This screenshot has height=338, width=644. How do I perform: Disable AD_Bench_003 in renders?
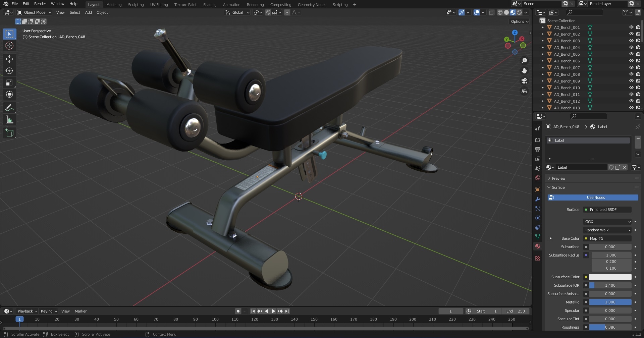(x=638, y=41)
